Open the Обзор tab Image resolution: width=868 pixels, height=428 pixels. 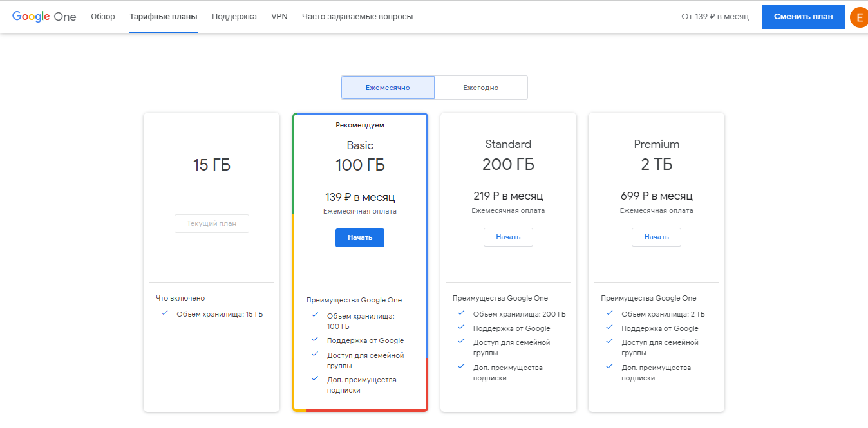point(103,17)
